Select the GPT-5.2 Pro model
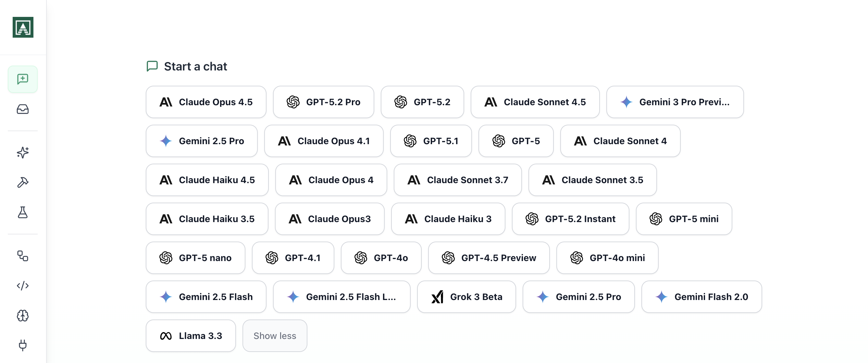This screenshot has height=363, width=868. click(x=323, y=102)
